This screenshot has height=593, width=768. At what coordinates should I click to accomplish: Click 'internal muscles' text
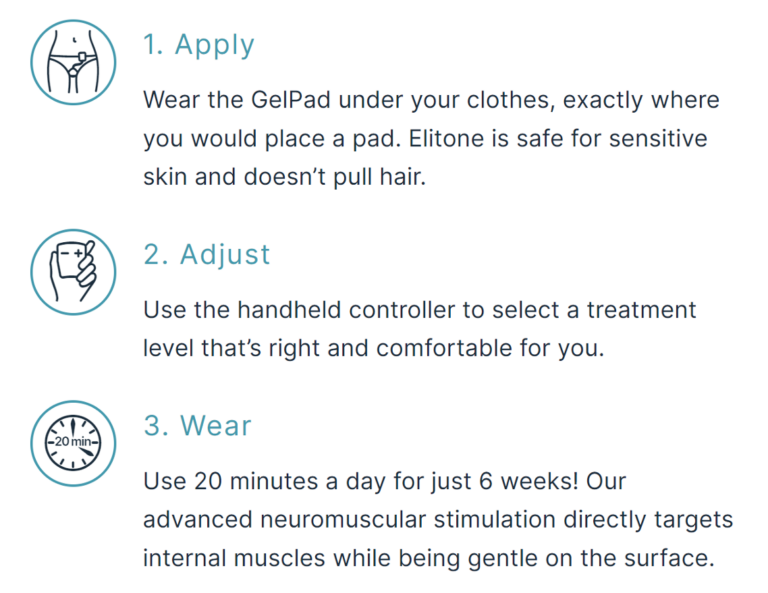[234, 559]
